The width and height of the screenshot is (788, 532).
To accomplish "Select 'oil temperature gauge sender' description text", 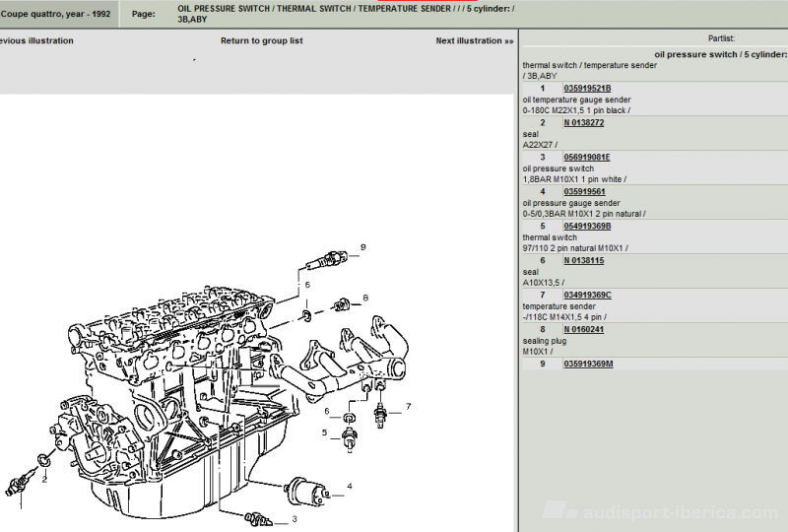I will click(x=576, y=100).
